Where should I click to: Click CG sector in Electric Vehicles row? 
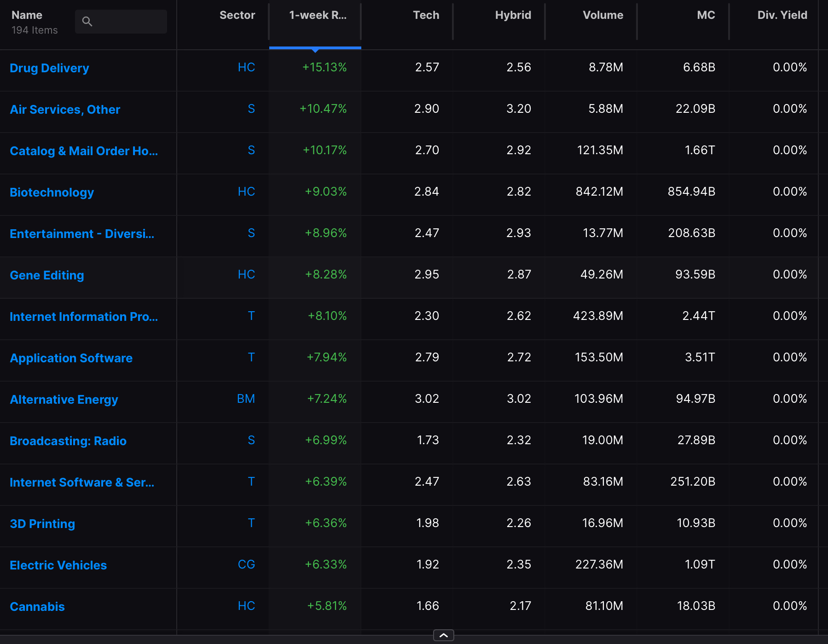[246, 564]
